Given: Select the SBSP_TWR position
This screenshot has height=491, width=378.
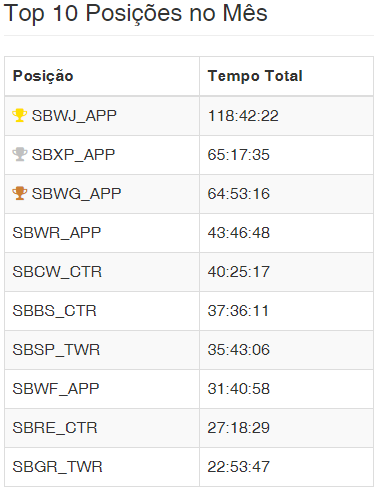Looking at the screenshot, I should click(56, 350).
